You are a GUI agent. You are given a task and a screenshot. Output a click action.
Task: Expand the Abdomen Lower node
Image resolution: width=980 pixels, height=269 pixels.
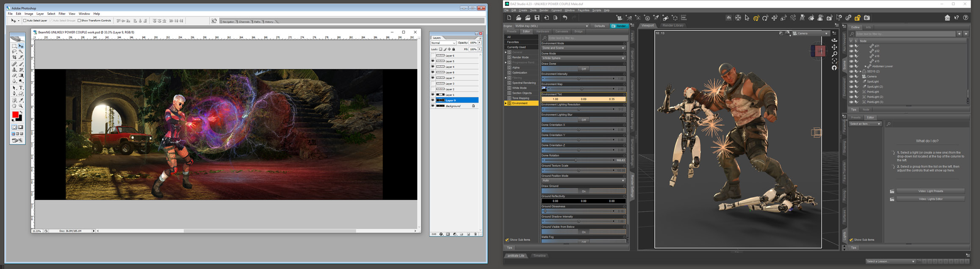[x=865, y=66]
